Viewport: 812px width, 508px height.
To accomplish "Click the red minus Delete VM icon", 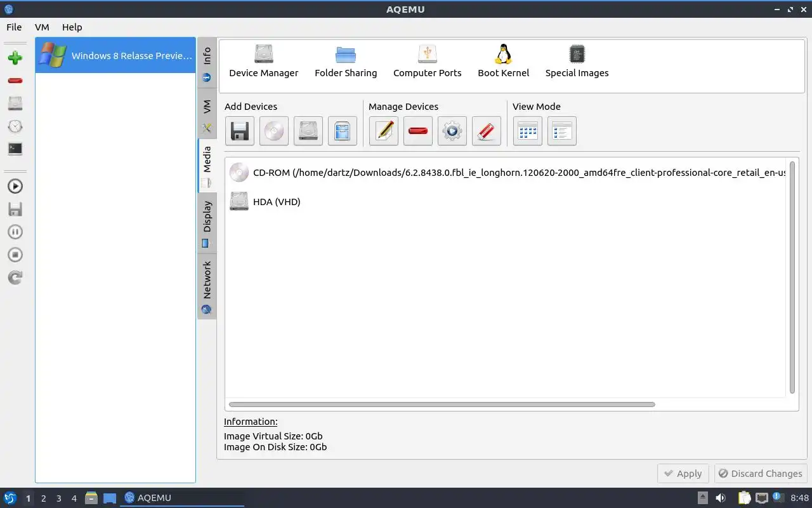I will point(15,81).
